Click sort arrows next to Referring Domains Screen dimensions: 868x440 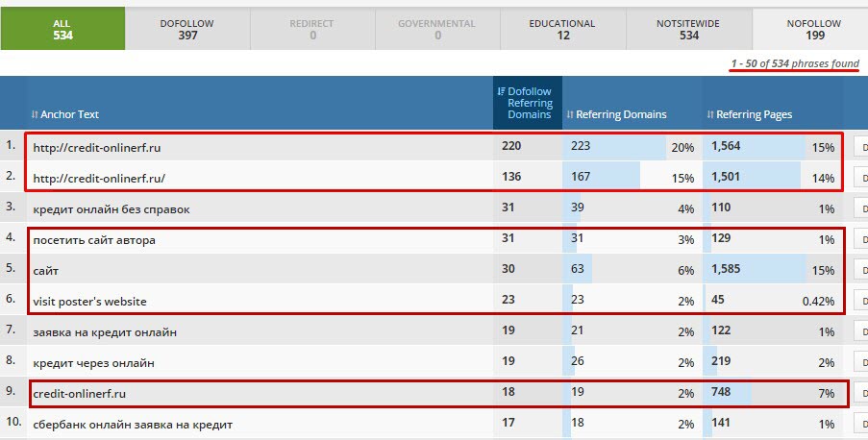(x=570, y=114)
